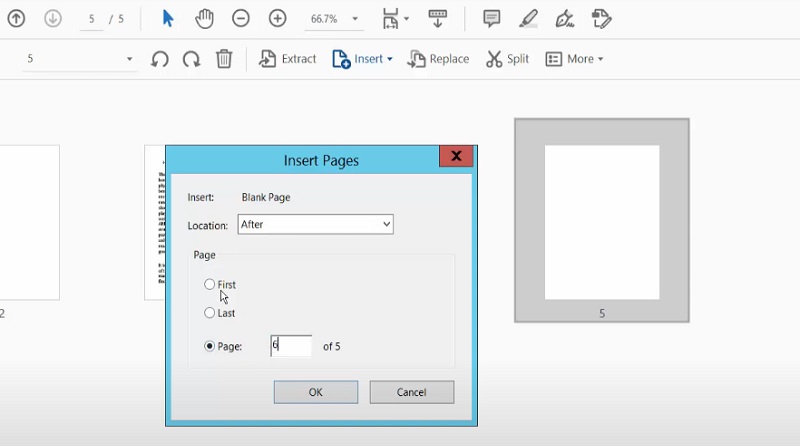Viewport: 800px width, 446px height.
Task: Select the First page radio option
Action: tap(220, 285)
